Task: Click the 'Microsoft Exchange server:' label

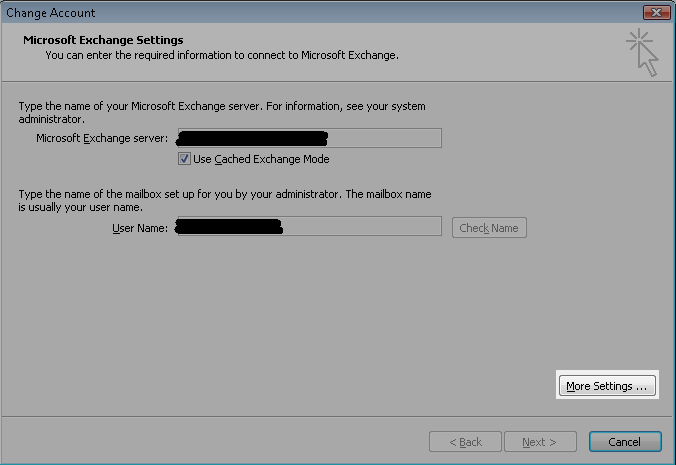Action: point(102,138)
